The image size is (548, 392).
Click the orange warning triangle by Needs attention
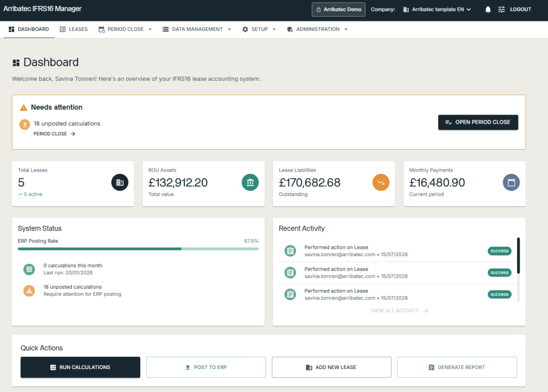[24, 107]
